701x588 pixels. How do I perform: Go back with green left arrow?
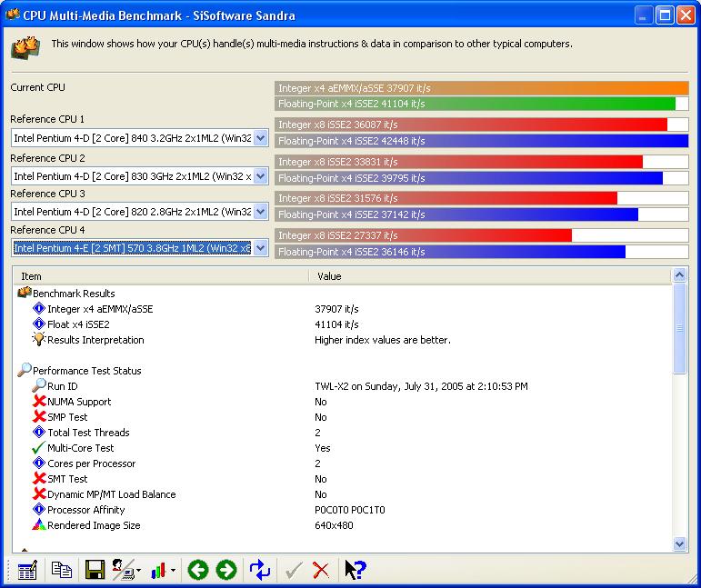tap(198, 570)
